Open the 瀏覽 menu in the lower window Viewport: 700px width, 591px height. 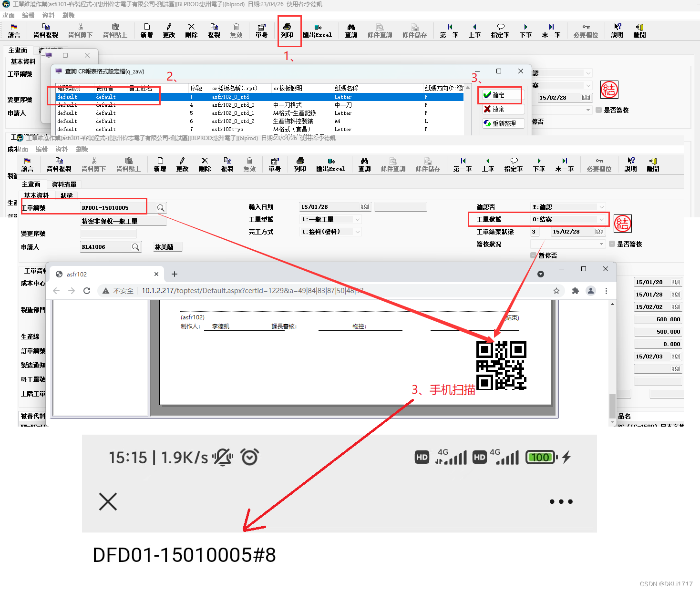(82, 149)
